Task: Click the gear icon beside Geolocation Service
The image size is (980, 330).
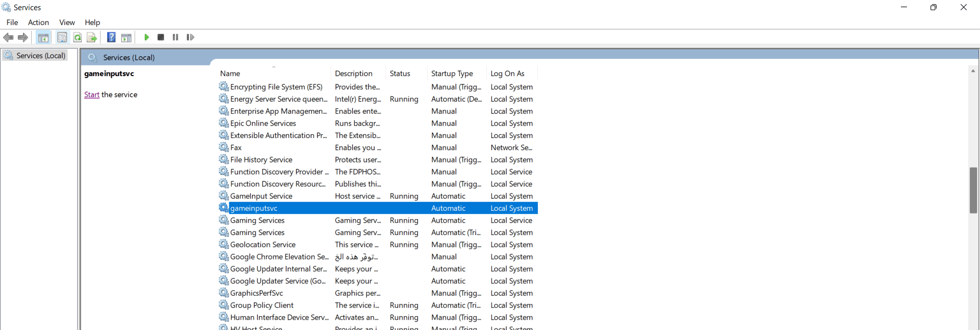Action: (x=224, y=244)
